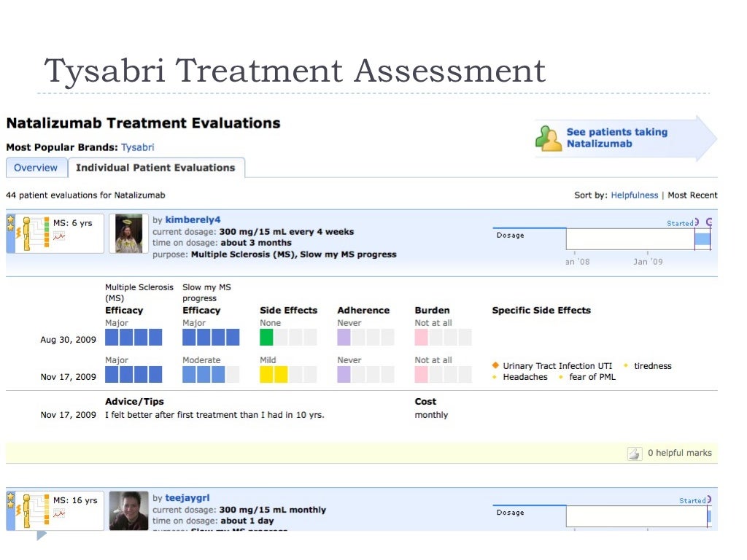The image size is (747, 560).
Task: Click the Aug 30, 2009 date row
Action: tap(68, 340)
